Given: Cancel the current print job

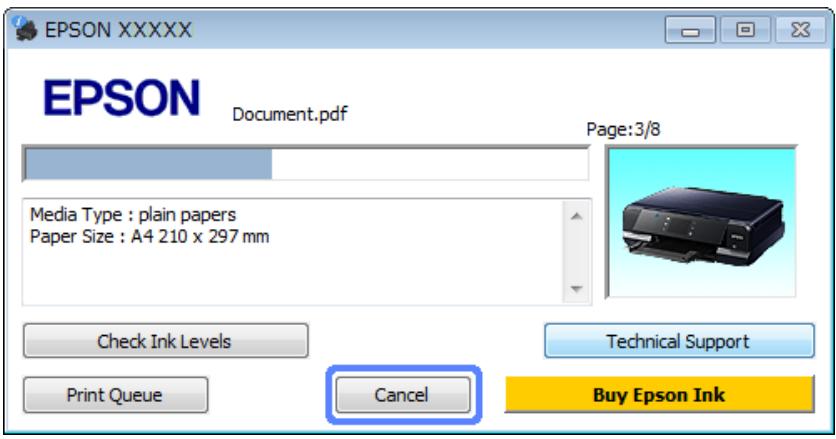Looking at the screenshot, I should (401, 394).
